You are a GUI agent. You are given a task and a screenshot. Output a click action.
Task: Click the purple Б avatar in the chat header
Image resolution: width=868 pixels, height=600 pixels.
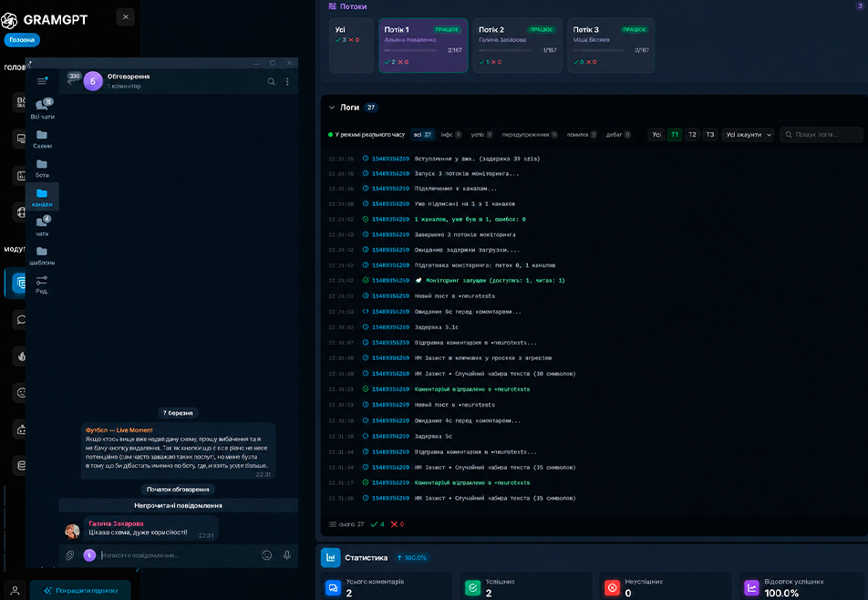93,81
